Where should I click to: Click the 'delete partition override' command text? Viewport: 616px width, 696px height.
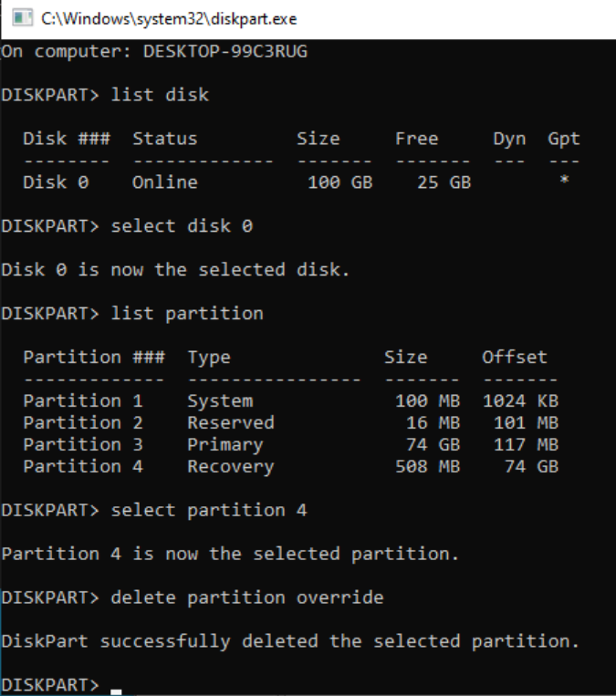click(x=247, y=598)
